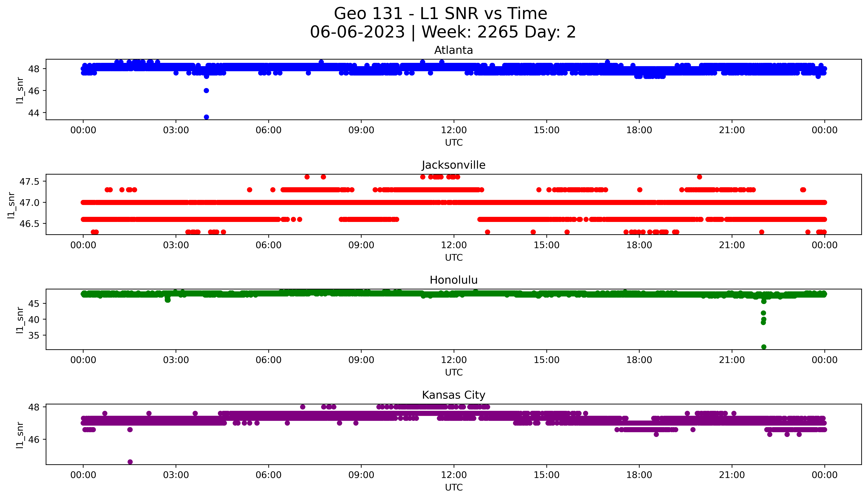This screenshot has height=499, width=868.
Task: Click the blue point at 46 in Atlanta
Action: [x=206, y=90]
